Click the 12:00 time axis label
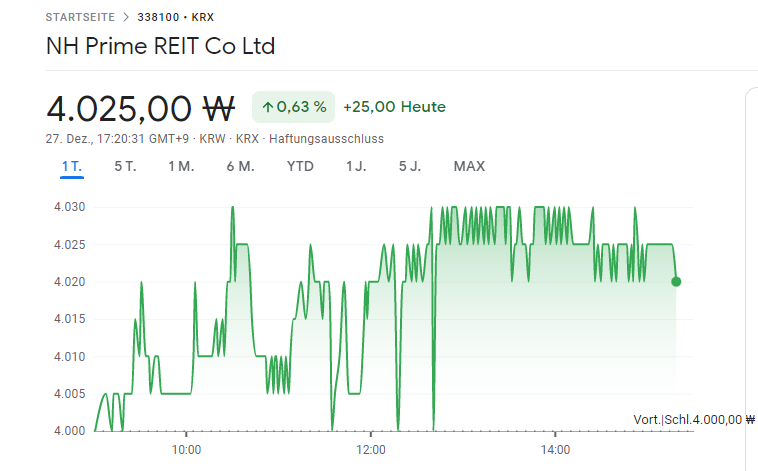Image resolution: width=758 pixels, height=471 pixels. click(x=371, y=450)
